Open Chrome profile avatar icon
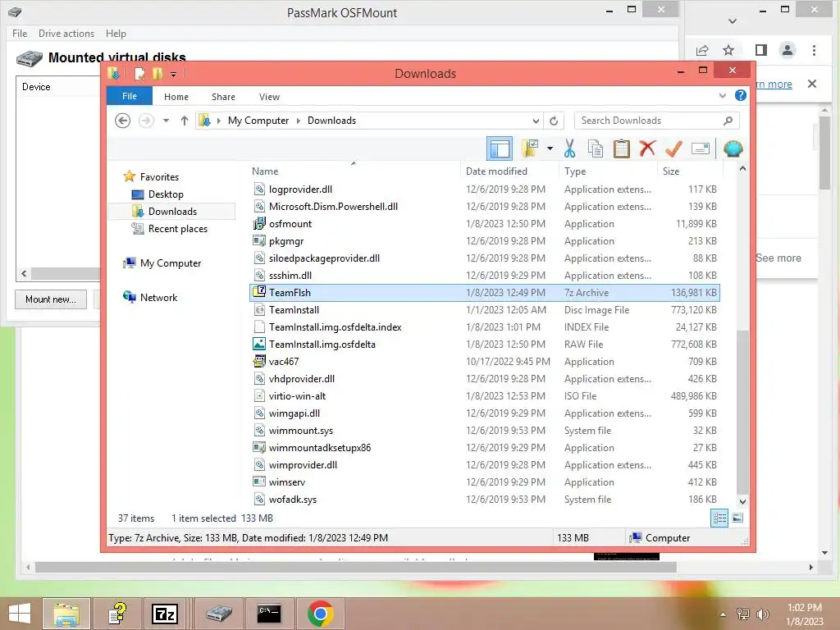 (x=787, y=50)
